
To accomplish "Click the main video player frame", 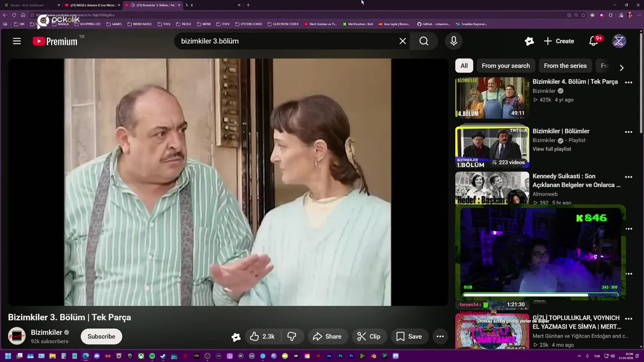I will point(227,182).
